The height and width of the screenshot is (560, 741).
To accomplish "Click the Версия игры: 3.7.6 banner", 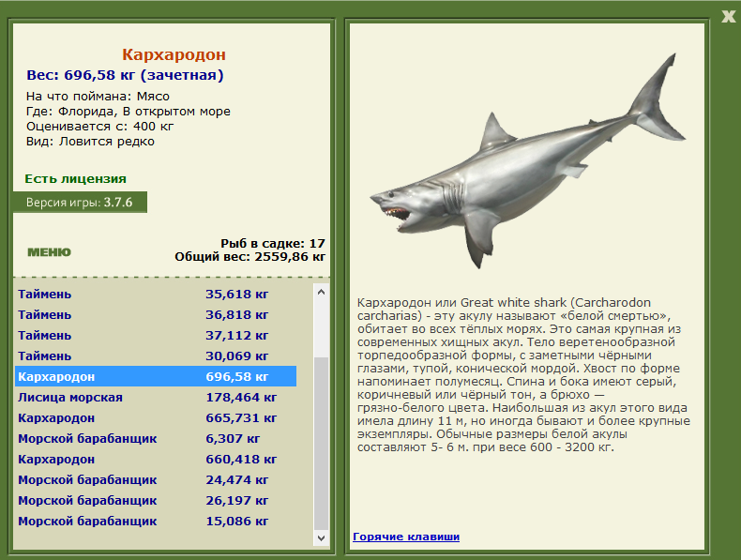I will pos(80,203).
